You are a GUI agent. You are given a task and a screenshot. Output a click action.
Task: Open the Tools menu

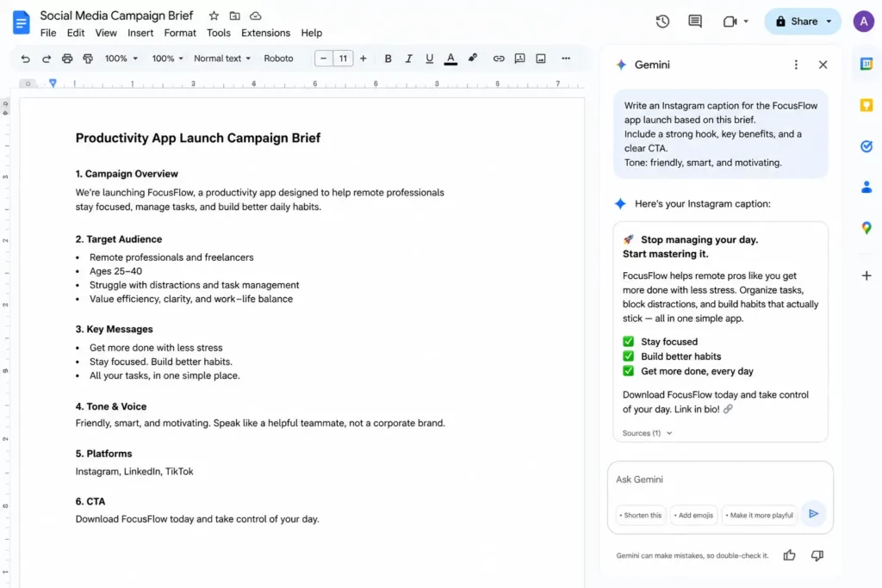pos(218,33)
